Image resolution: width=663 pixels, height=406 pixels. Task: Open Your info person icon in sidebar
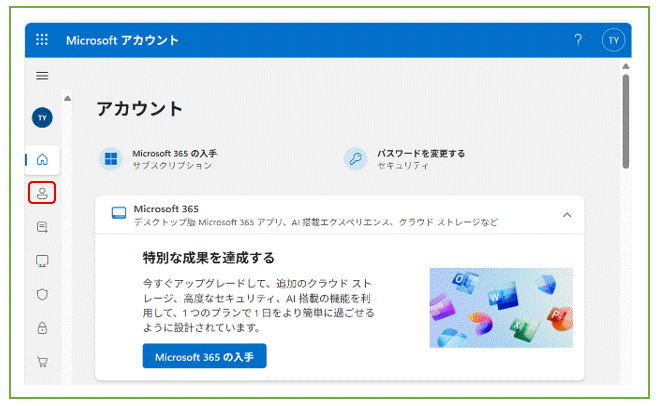(42, 193)
